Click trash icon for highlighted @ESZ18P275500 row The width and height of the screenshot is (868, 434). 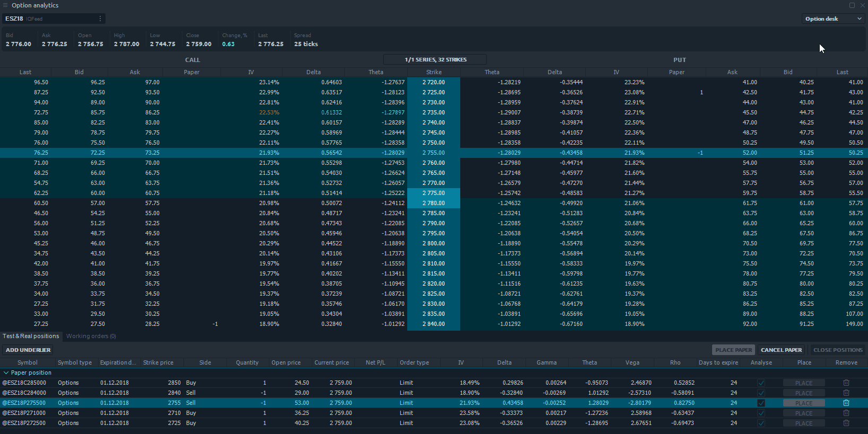pos(846,403)
